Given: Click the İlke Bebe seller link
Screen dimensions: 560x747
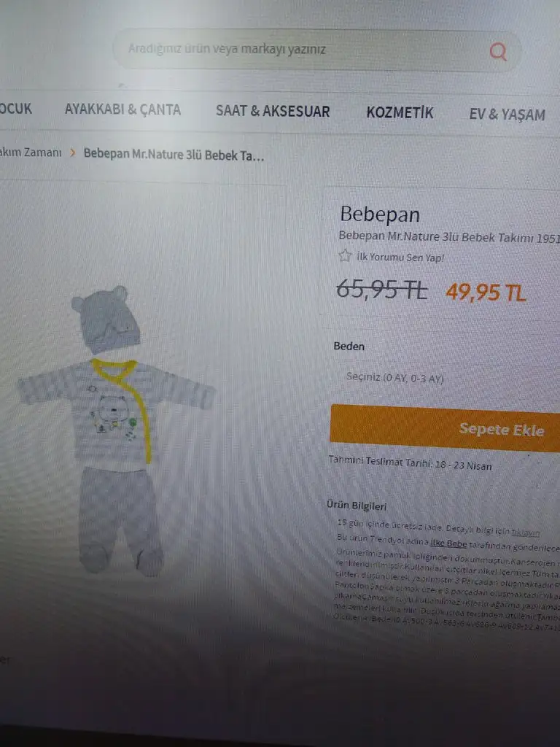Looking at the screenshot, I should click(448, 543).
